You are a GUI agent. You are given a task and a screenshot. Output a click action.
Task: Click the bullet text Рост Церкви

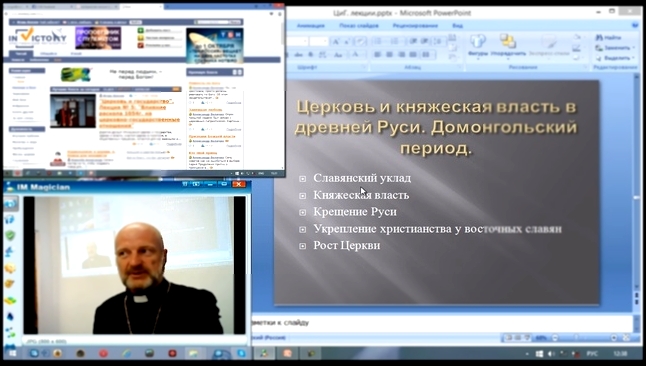click(x=346, y=246)
